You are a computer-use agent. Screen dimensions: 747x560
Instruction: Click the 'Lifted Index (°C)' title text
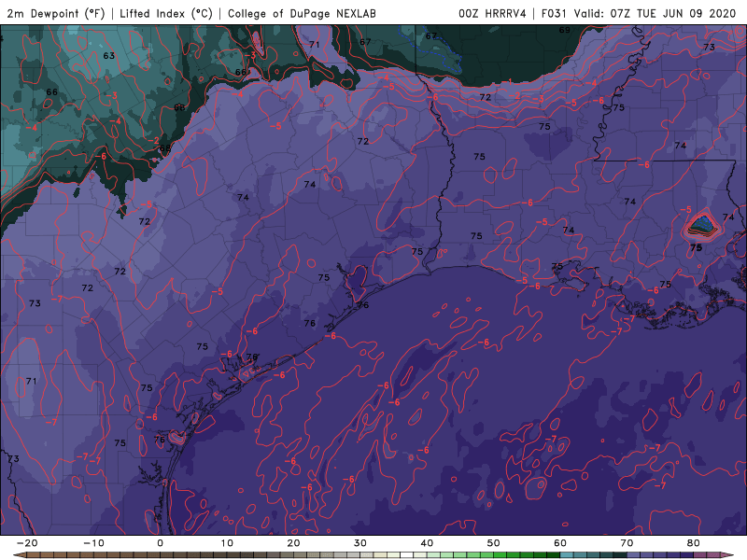pyautogui.click(x=166, y=13)
